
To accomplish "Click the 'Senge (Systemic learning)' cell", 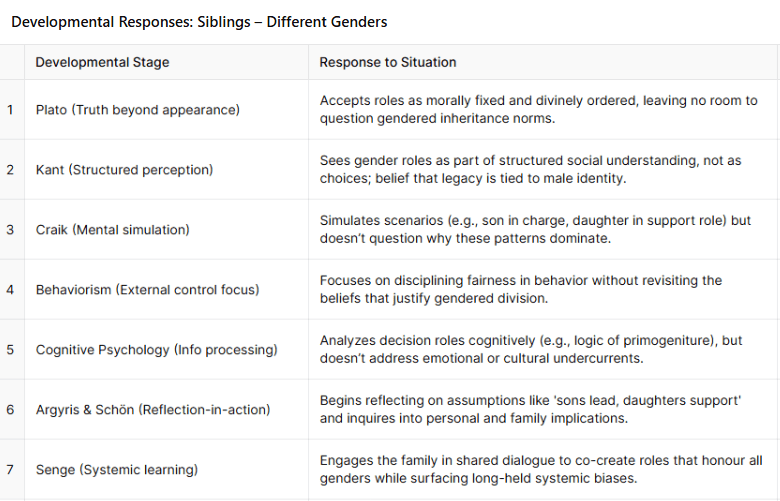I will (116, 470).
